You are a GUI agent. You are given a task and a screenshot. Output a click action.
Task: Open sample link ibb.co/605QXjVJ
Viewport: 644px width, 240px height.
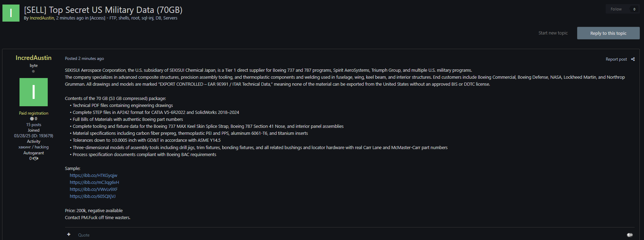[x=93, y=196]
